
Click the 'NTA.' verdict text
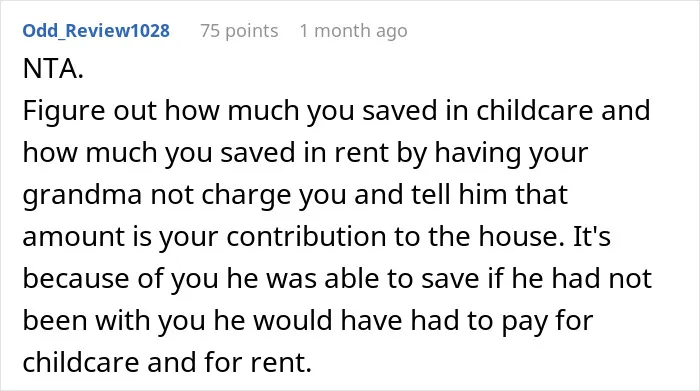tap(53, 69)
